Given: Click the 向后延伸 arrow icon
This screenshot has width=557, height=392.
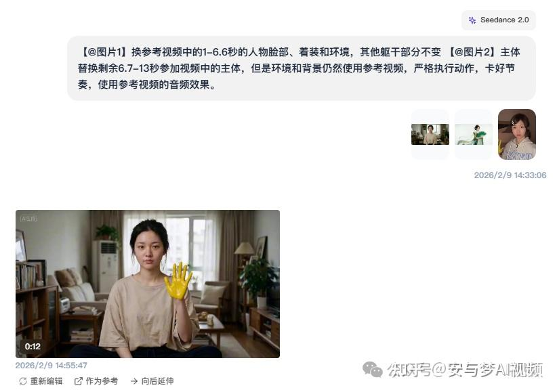Looking at the screenshot, I should [x=134, y=381].
